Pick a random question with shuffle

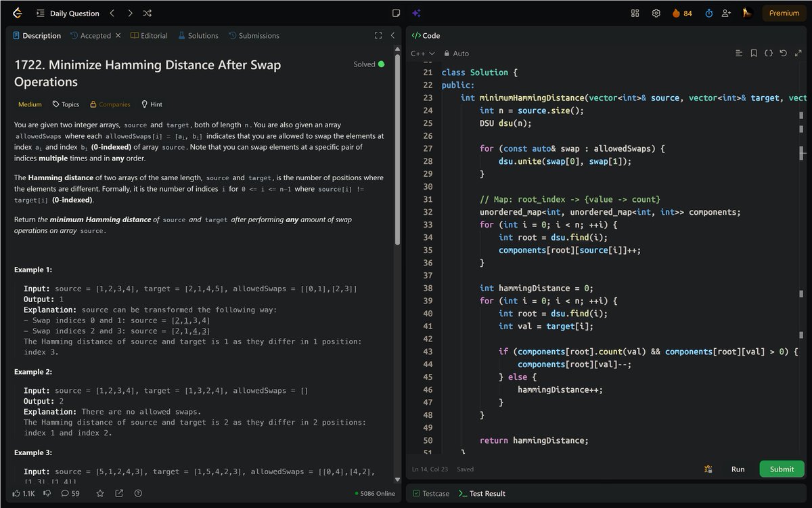coord(148,13)
